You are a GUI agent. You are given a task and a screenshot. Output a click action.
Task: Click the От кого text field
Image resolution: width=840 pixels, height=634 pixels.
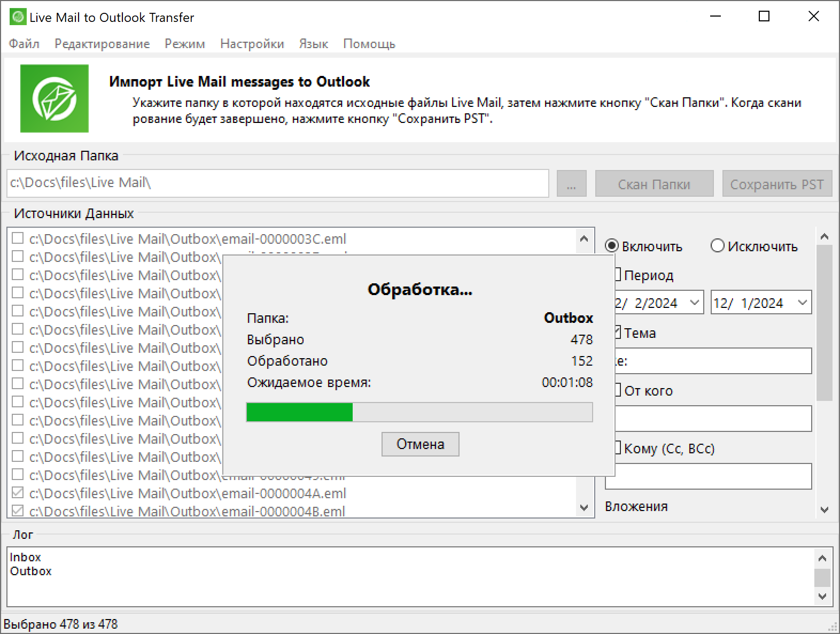(713, 419)
